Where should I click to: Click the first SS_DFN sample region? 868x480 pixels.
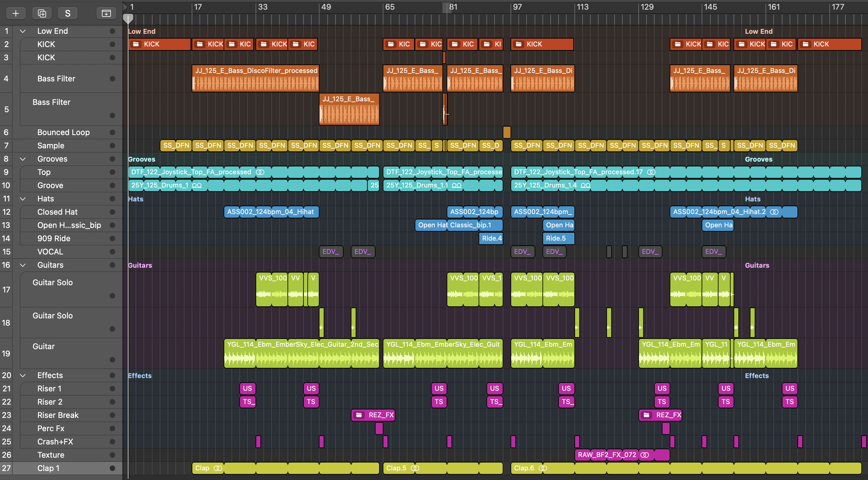point(176,146)
